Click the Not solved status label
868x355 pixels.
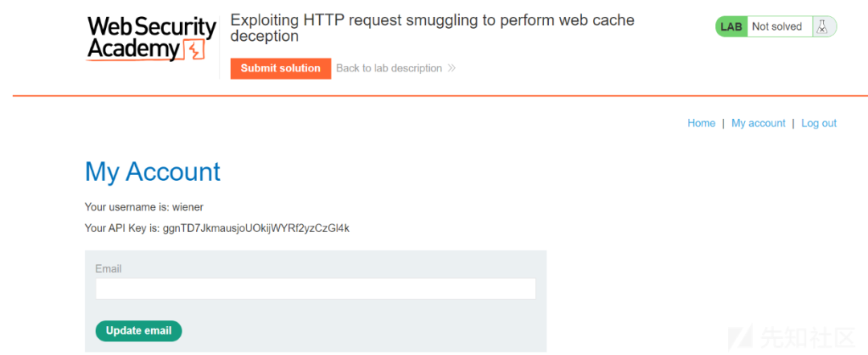[776, 27]
